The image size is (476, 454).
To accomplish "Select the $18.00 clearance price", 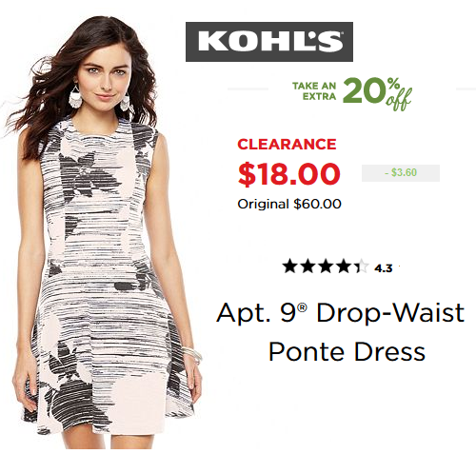I will point(288,174).
